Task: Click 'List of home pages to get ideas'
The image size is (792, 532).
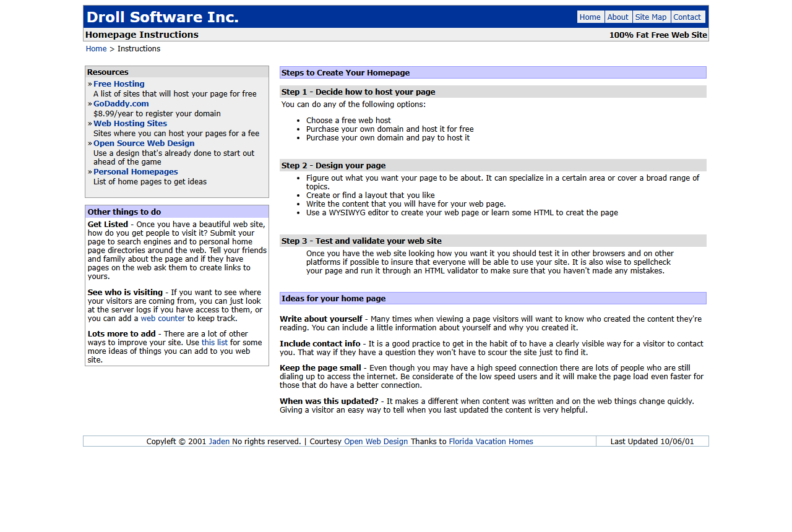Action: [150, 182]
